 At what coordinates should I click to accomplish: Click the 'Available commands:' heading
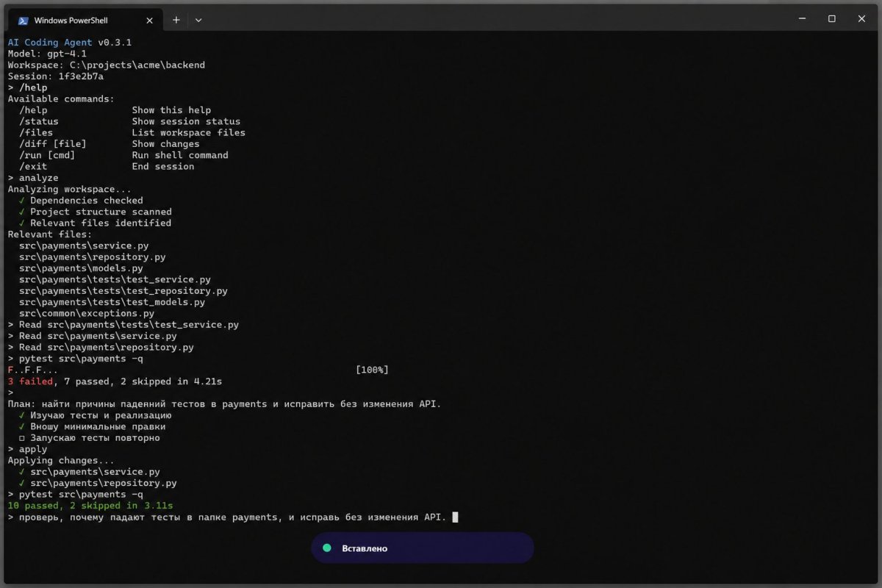coord(61,98)
